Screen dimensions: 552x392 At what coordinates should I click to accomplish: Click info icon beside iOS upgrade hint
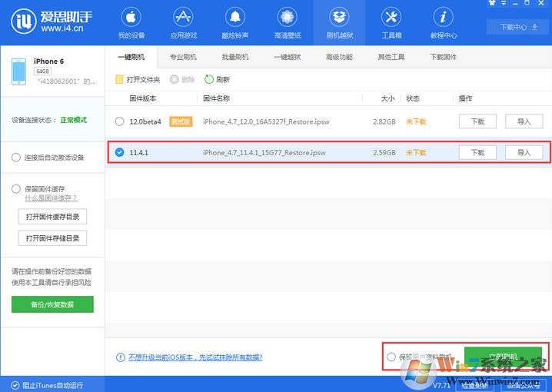coord(121,357)
